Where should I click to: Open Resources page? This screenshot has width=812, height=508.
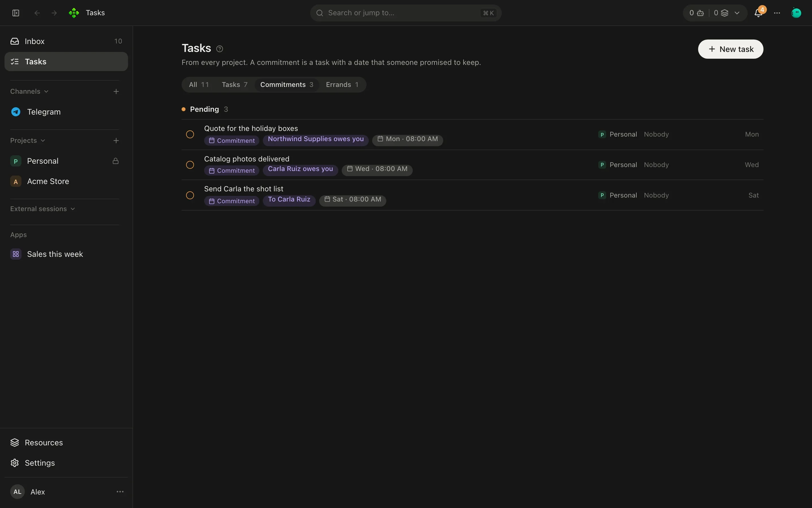[66, 443]
